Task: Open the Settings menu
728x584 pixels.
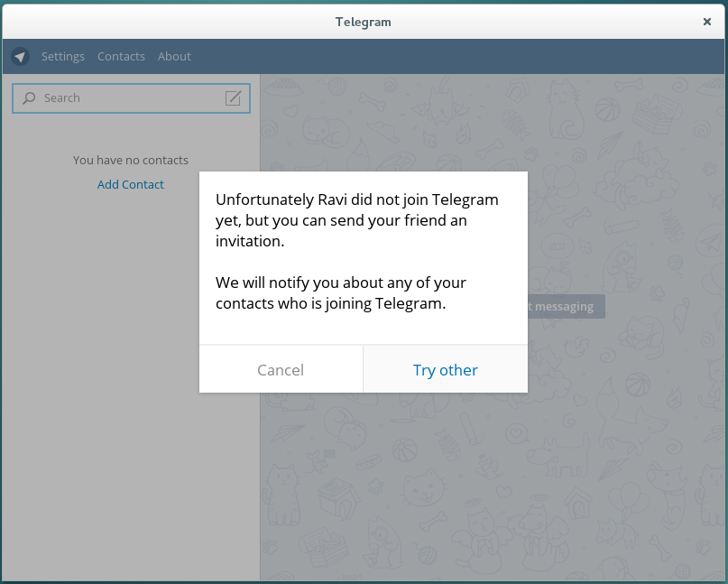Action: (x=63, y=56)
